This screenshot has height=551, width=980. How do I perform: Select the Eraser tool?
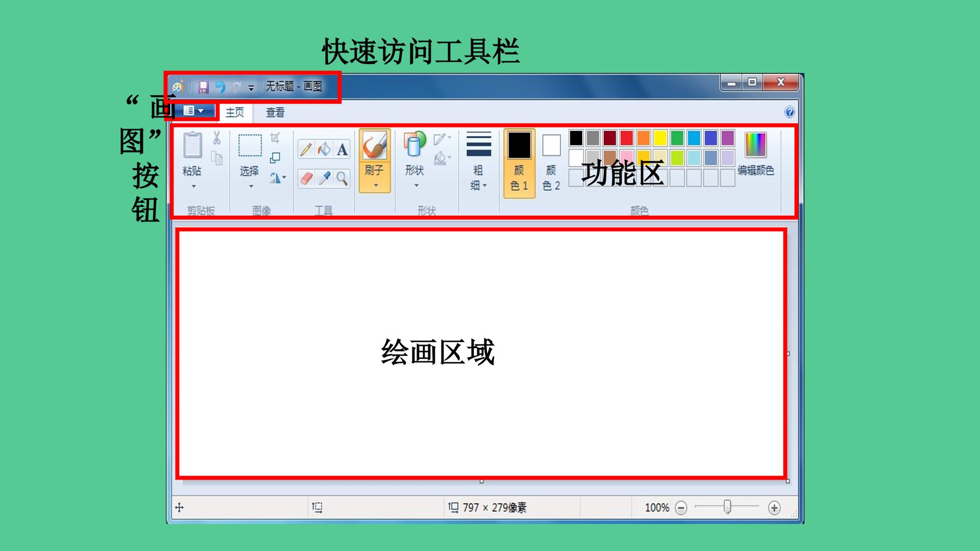click(306, 179)
